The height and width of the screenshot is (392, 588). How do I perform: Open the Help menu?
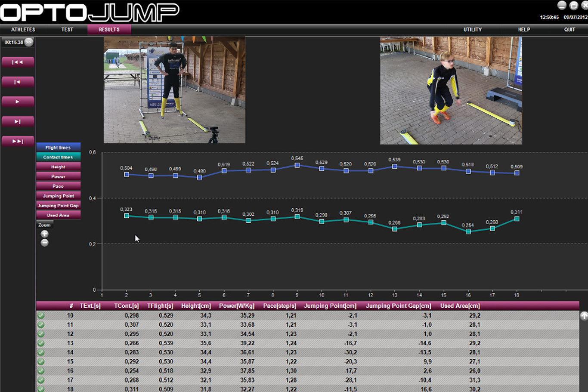[524, 30]
